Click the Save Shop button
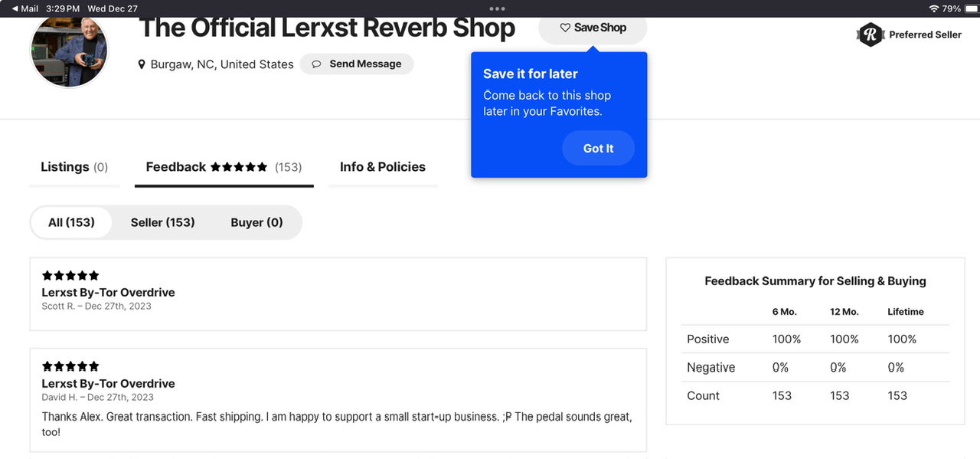 (593, 28)
